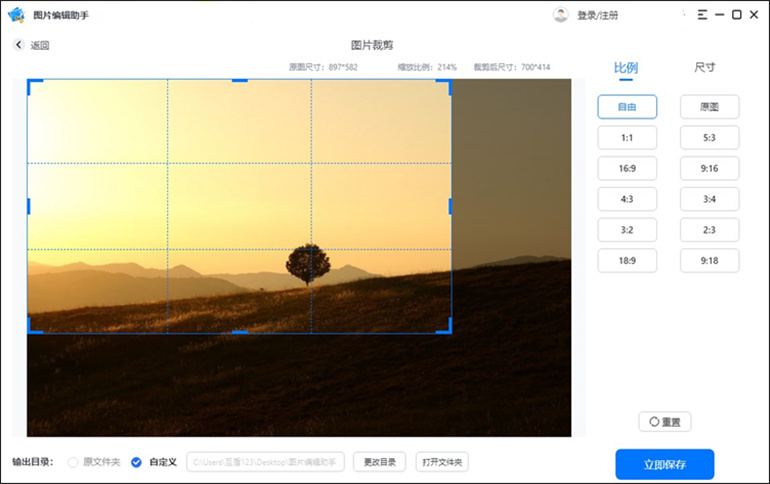This screenshot has width=770, height=484.
Task: Choose the 9:16 crop ratio
Action: [x=710, y=168]
